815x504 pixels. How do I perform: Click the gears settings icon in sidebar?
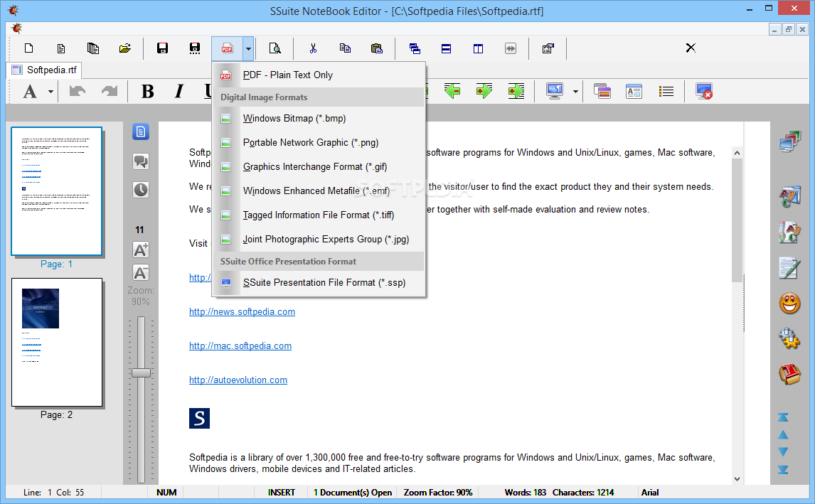[x=789, y=339]
